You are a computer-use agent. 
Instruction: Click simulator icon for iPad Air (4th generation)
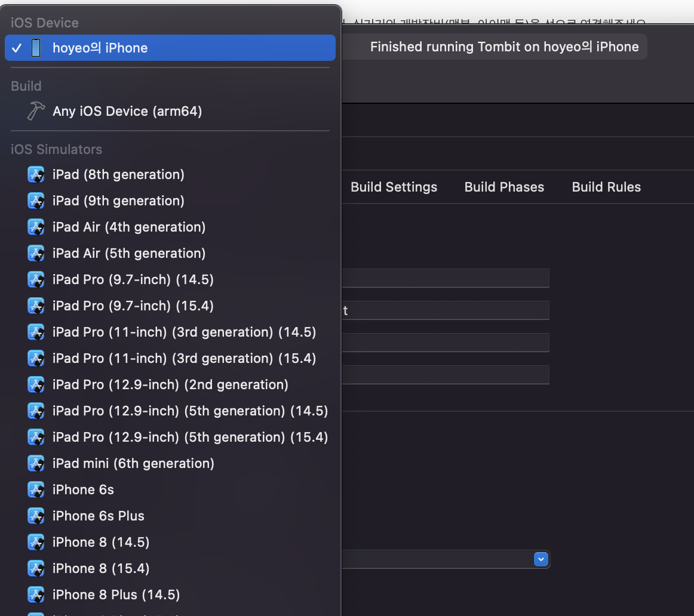36,227
